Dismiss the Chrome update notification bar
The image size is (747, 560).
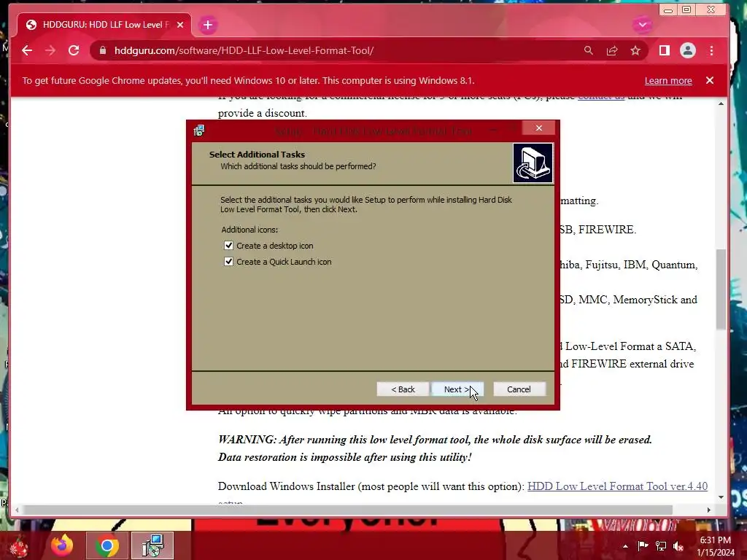pyautogui.click(x=709, y=80)
